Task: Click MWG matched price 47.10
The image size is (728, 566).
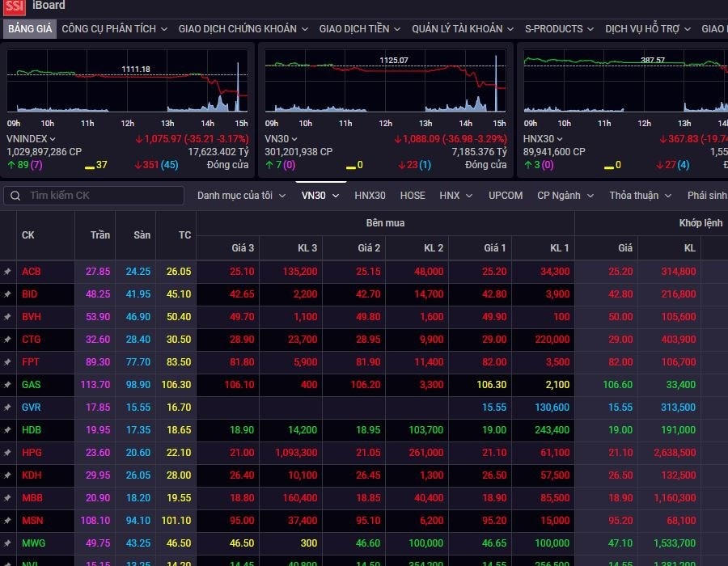Action: [x=620, y=543]
